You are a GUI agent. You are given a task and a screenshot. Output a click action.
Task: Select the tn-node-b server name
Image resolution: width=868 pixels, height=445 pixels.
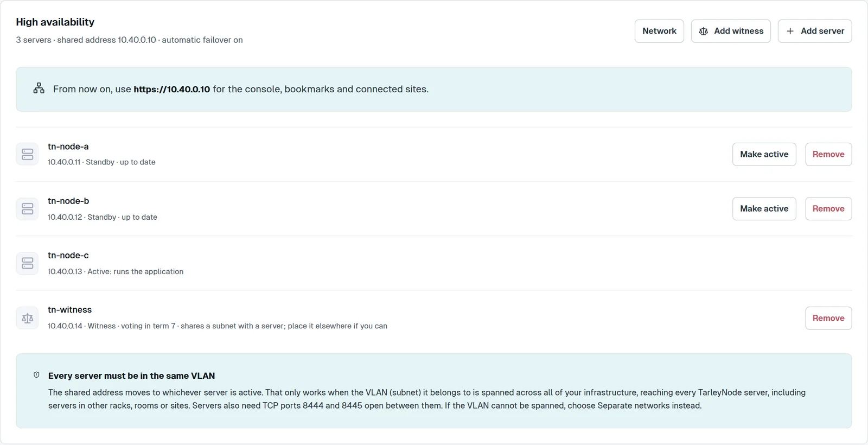(68, 201)
